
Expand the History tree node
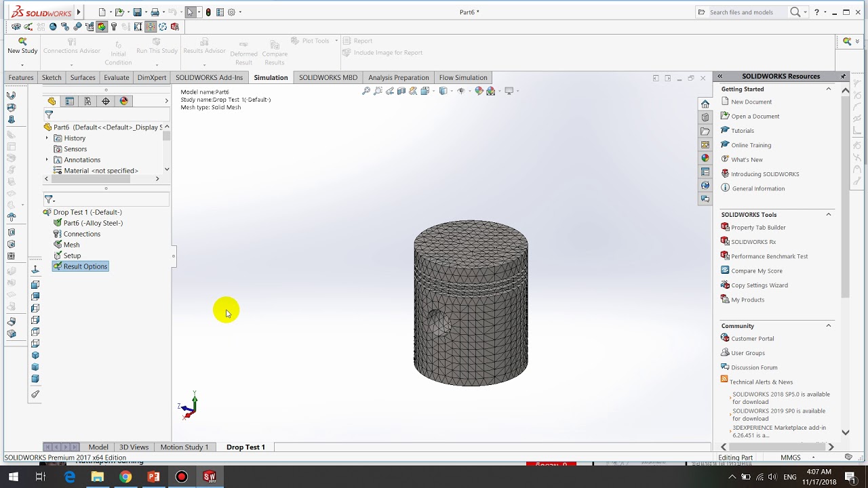tap(47, 138)
